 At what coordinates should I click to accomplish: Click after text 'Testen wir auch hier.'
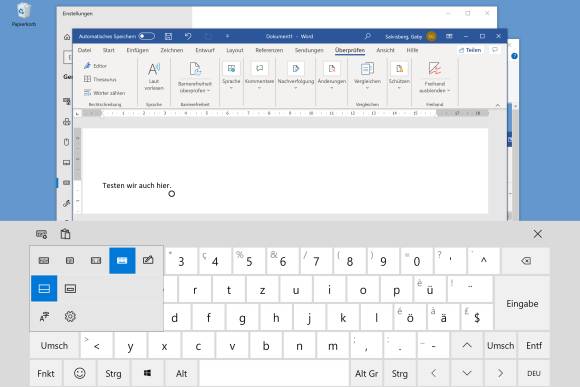click(x=172, y=185)
